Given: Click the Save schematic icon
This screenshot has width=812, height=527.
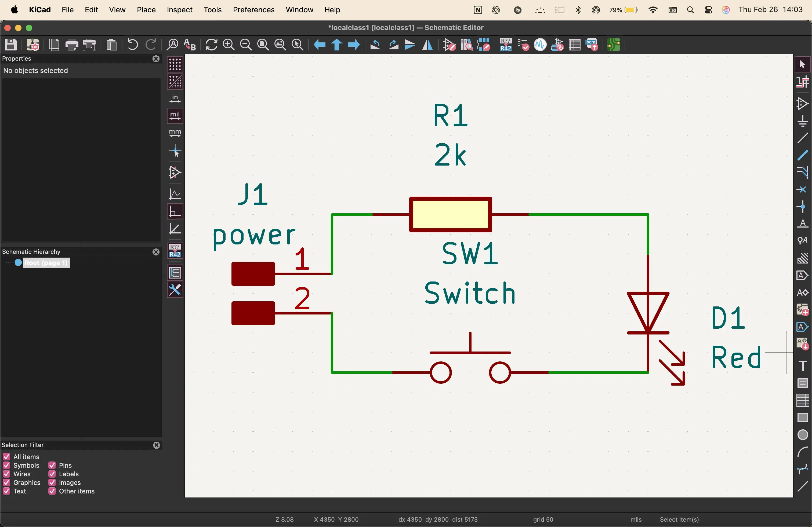Looking at the screenshot, I should pos(10,45).
